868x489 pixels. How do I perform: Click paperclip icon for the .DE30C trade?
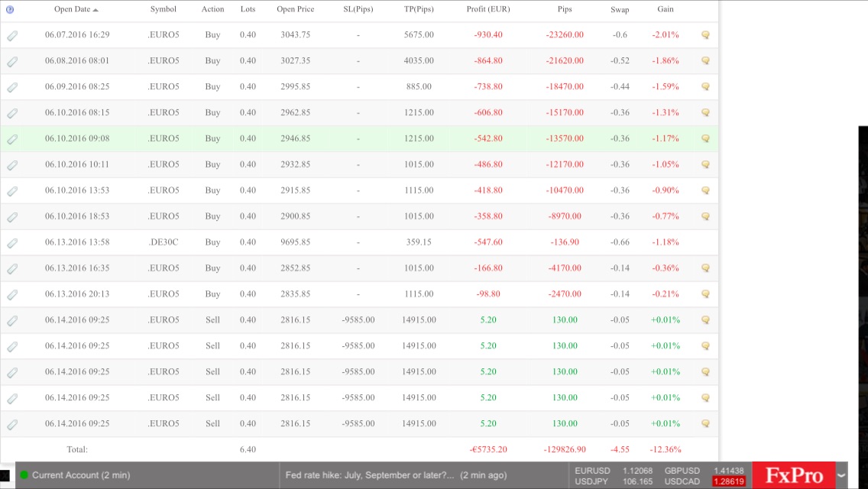click(x=12, y=243)
